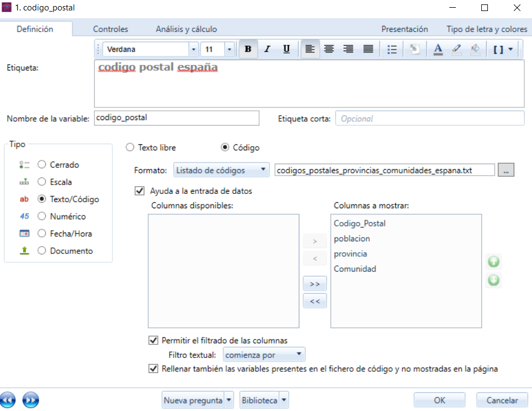The width and height of the screenshot is (532, 411).
Task: Click the 45 Numérico icon
Action: point(24,217)
